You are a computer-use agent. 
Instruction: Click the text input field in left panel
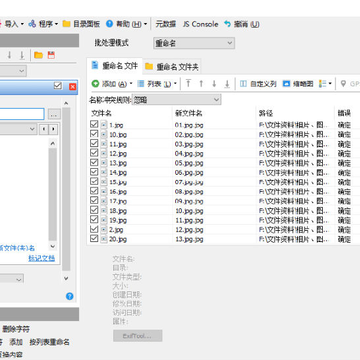[22, 114]
